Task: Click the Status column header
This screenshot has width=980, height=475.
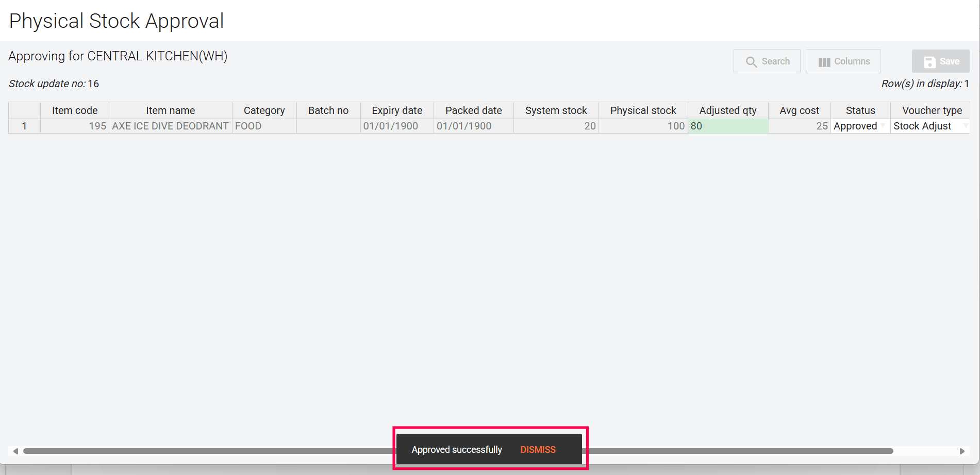Action: (x=860, y=110)
